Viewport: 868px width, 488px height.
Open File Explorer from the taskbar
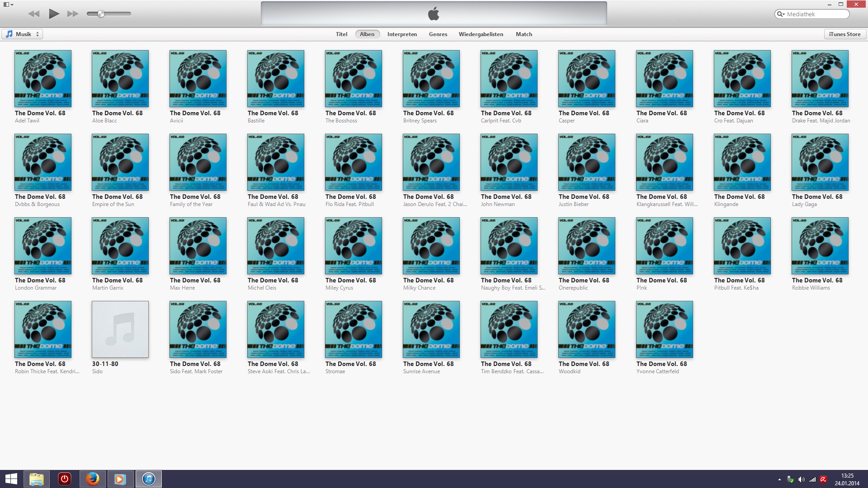(x=37, y=479)
